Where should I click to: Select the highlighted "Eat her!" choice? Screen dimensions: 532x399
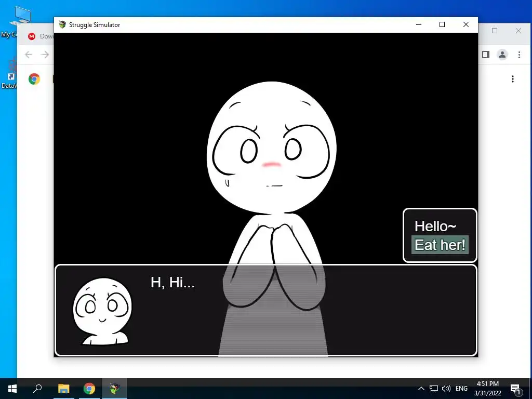(440, 245)
